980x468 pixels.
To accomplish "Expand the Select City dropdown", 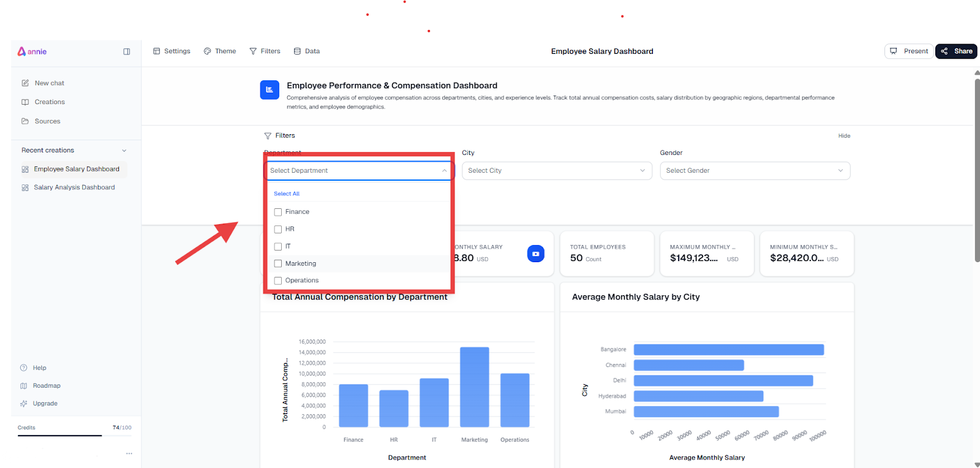I will click(x=556, y=171).
